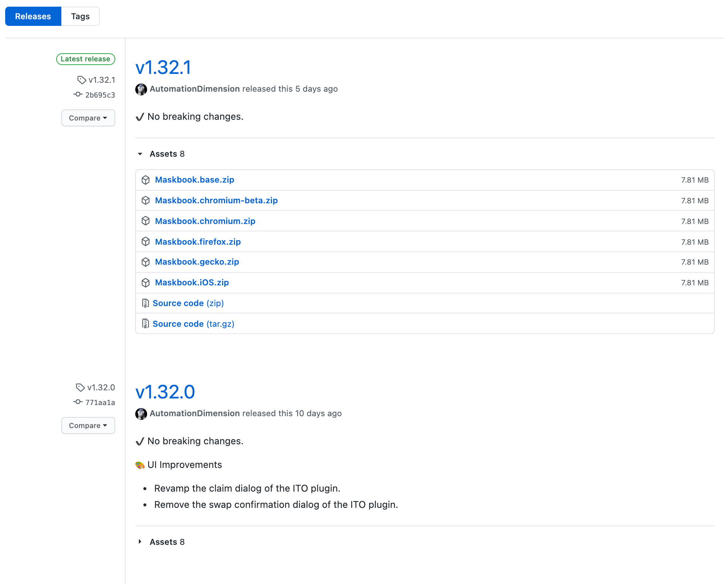The image size is (728, 584).
Task: Click 'Revamp the claim dialog of the ITO plugin.'
Action: pyautogui.click(x=247, y=489)
